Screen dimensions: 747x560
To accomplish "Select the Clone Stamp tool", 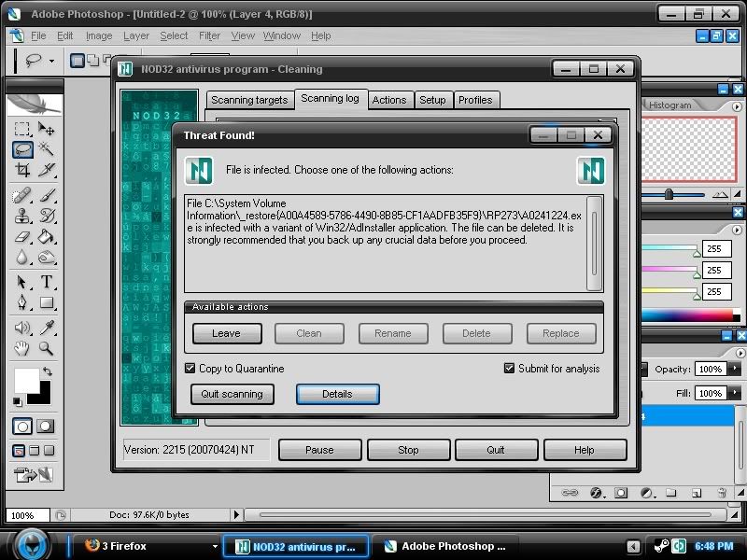I will 21,216.
